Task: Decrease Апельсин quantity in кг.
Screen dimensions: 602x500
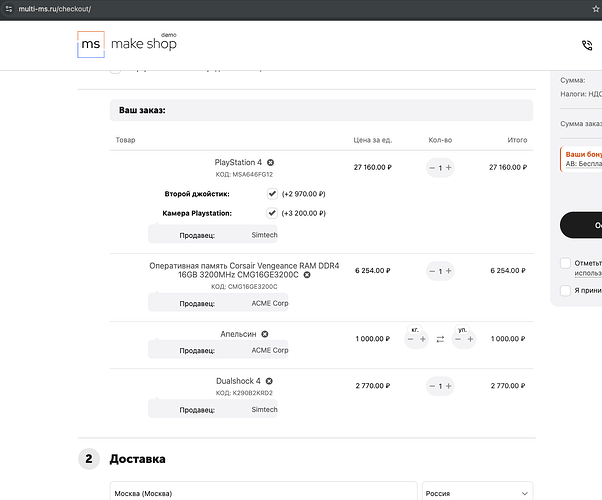Action: click(x=410, y=339)
